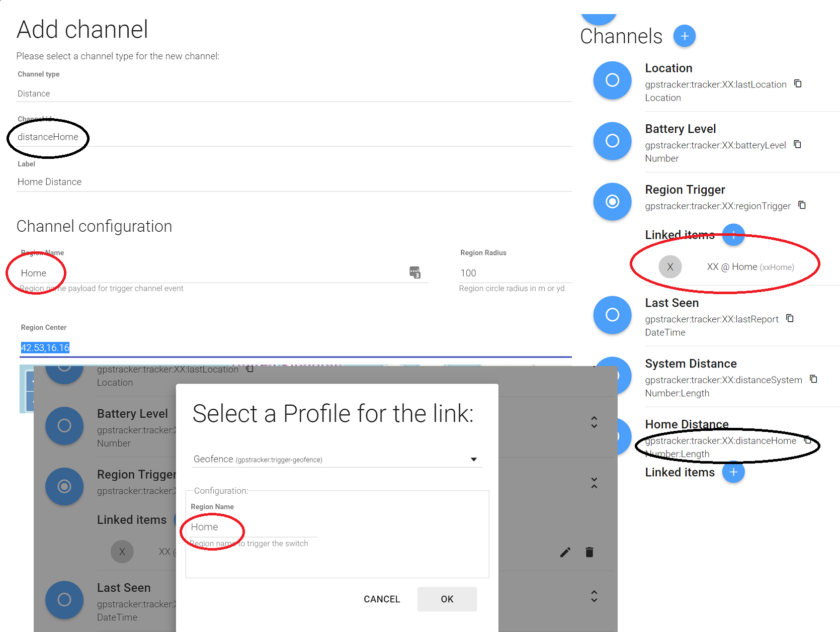Copy the regionTrigger channel UID
The image size is (840, 632).
(x=802, y=205)
